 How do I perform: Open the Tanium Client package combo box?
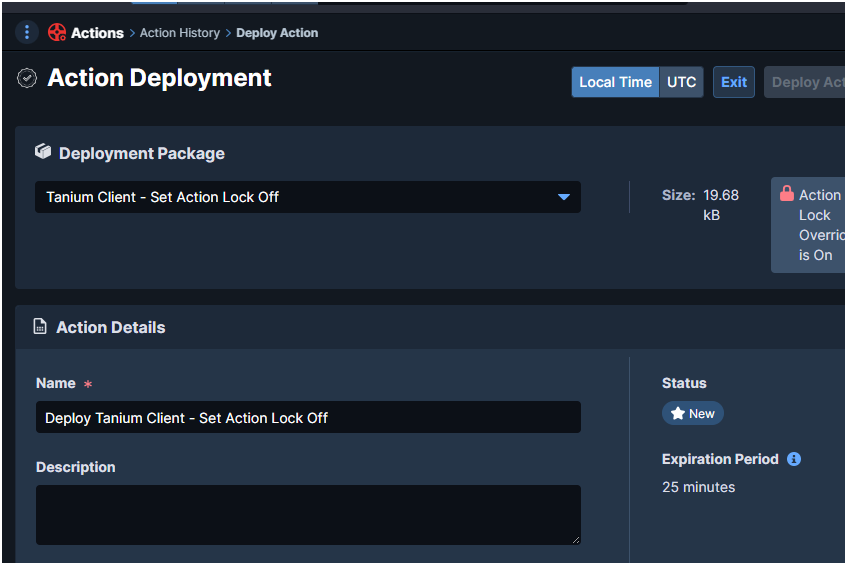click(300, 197)
